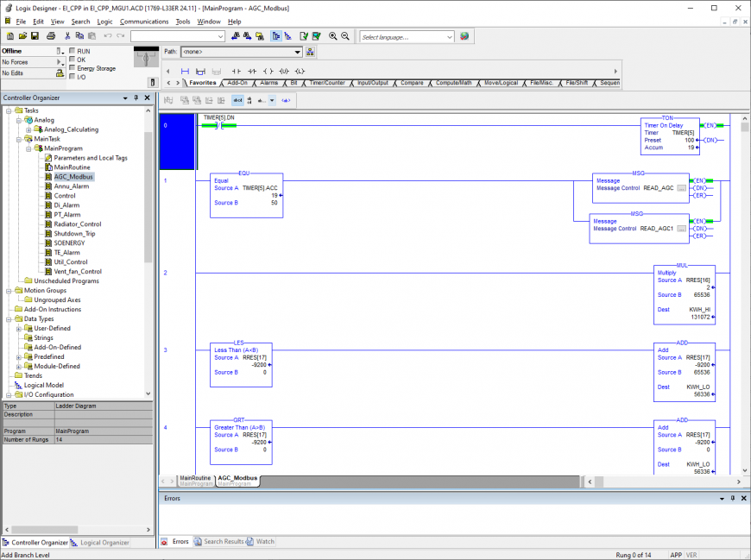The height and width of the screenshot is (560, 751).
Task: Open the File menu
Action: [x=21, y=22]
